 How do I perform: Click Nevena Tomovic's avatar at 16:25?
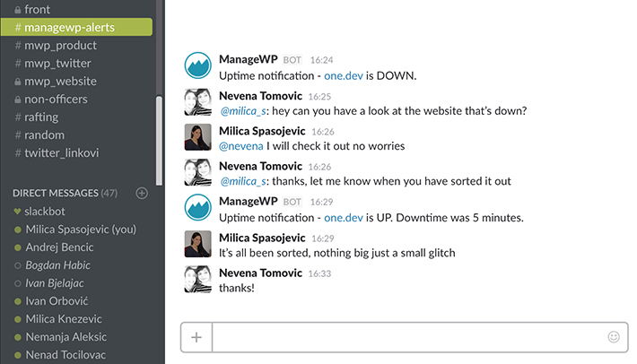197,102
